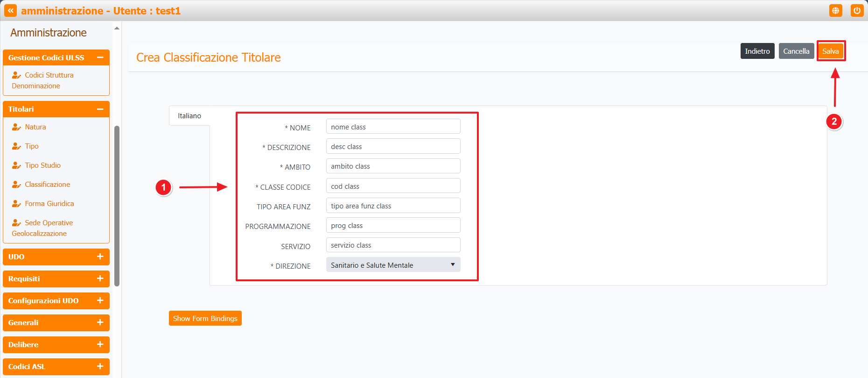Click the globe language icon
Viewport: 868px width, 378px height.
point(835,11)
